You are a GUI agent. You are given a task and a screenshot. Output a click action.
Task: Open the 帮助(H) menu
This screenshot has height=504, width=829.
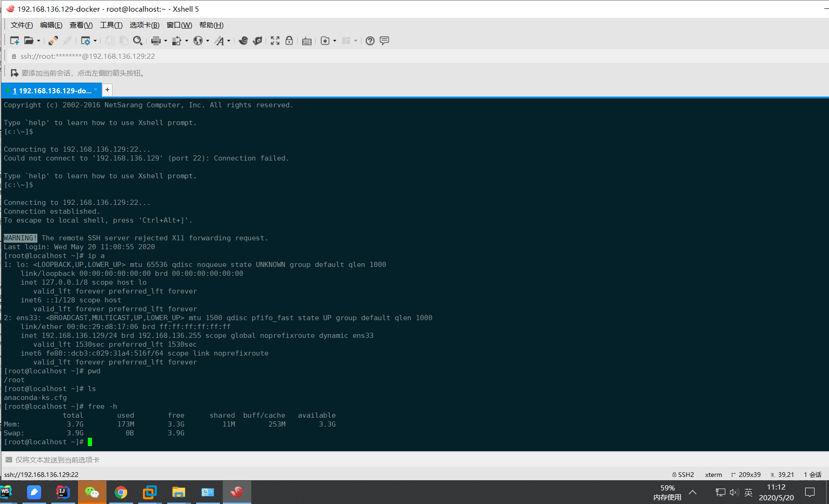point(211,25)
